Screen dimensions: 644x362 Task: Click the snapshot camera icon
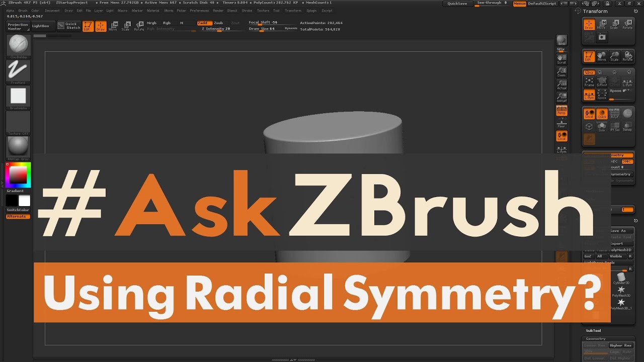coord(602,37)
